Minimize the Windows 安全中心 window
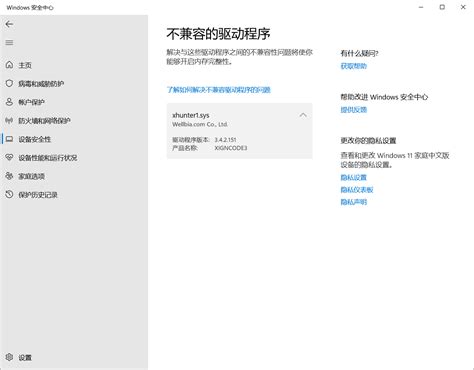 pos(421,7)
